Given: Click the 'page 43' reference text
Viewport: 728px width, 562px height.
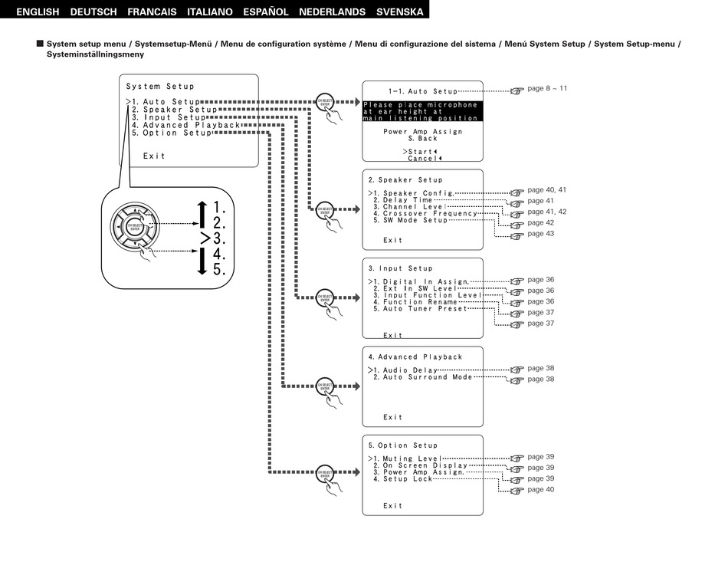Looking at the screenshot, I should click(x=541, y=234).
